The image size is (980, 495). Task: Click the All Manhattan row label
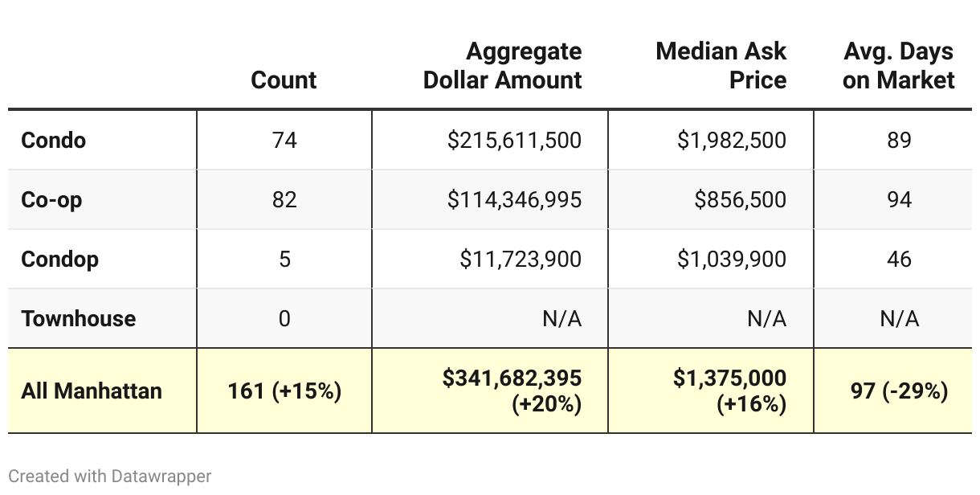tap(92, 391)
